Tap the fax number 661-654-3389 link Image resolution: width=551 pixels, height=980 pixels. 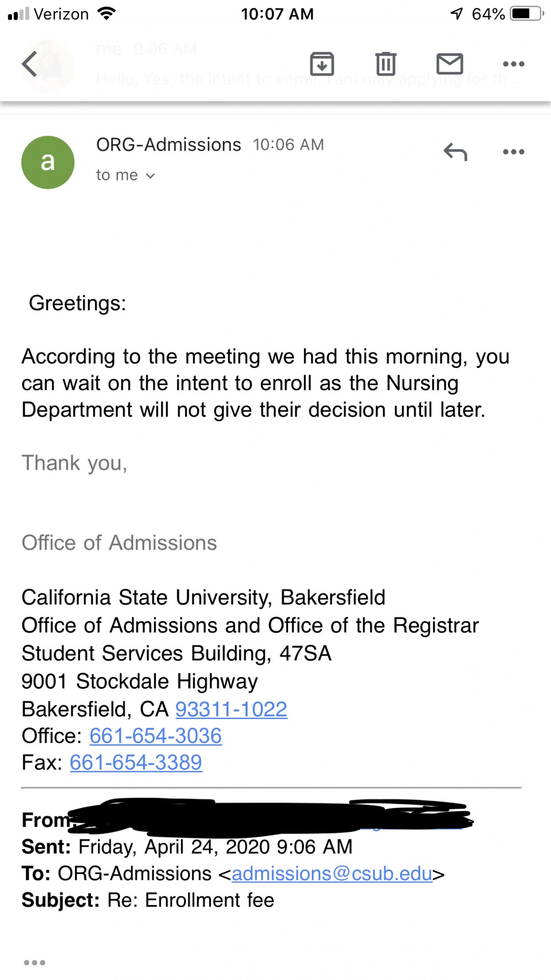coord(136,762)
